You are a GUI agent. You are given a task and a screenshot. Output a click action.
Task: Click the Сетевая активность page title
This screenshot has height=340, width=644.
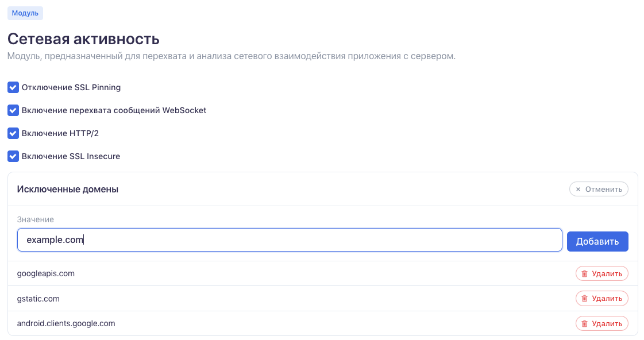[x=83, y=39]
